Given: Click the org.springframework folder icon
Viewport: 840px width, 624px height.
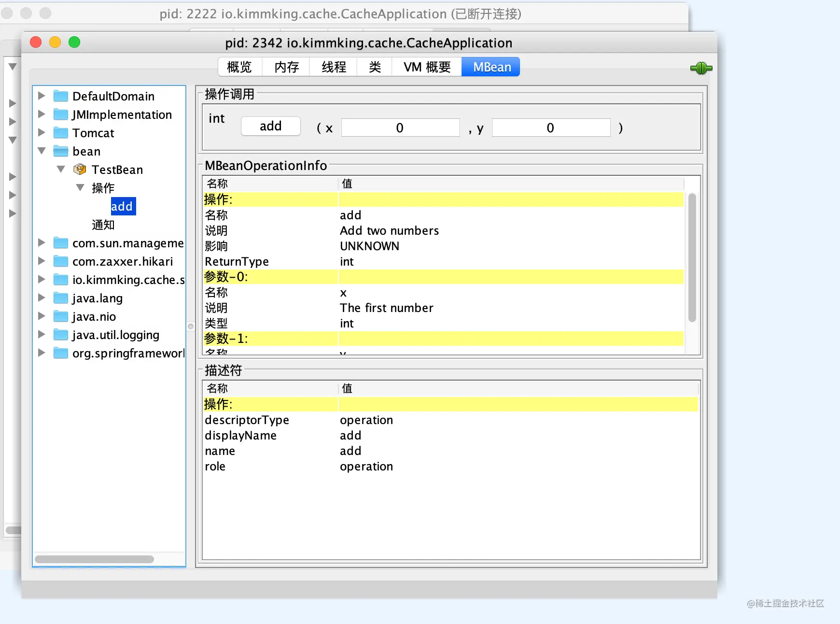Looking at the screenshot, I should [60, 353].
